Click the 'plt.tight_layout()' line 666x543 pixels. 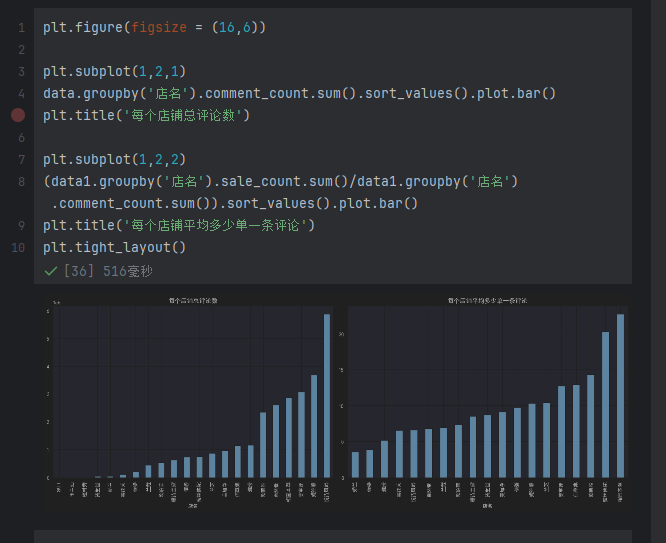[x=114, y=247]
